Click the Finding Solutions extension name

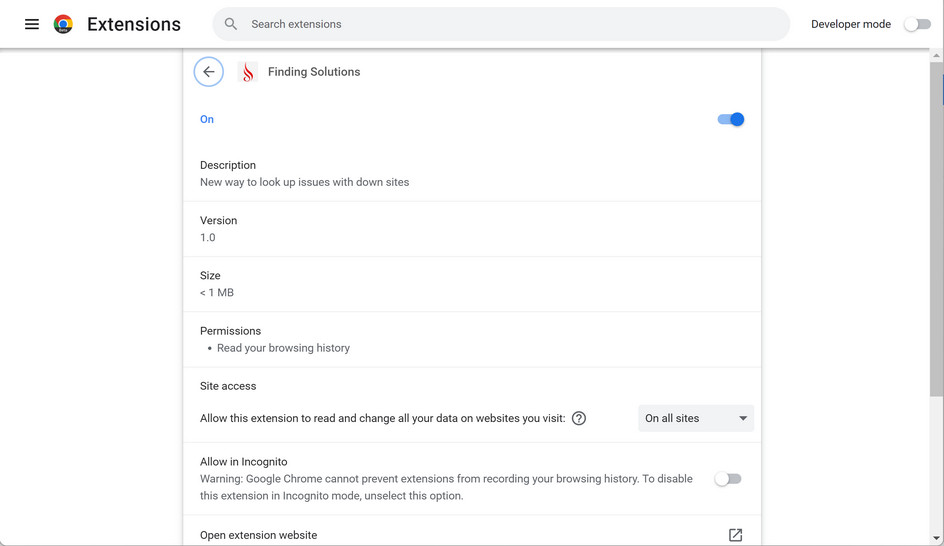[314, 72]
